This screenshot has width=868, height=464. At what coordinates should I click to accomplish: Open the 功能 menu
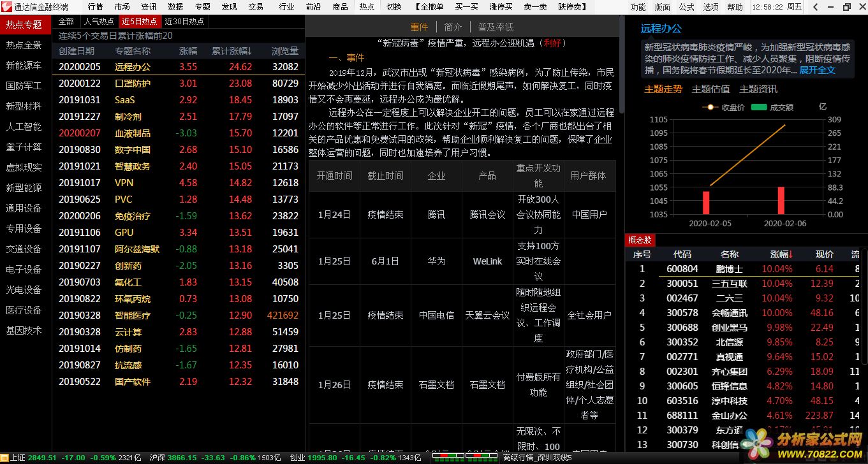pos(638,7)
